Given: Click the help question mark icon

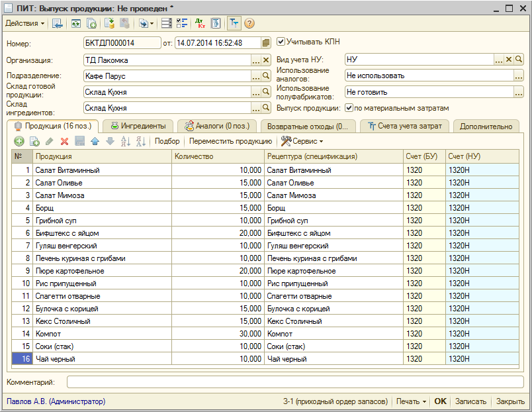Looking at the screenshot, I should point(249,23).
